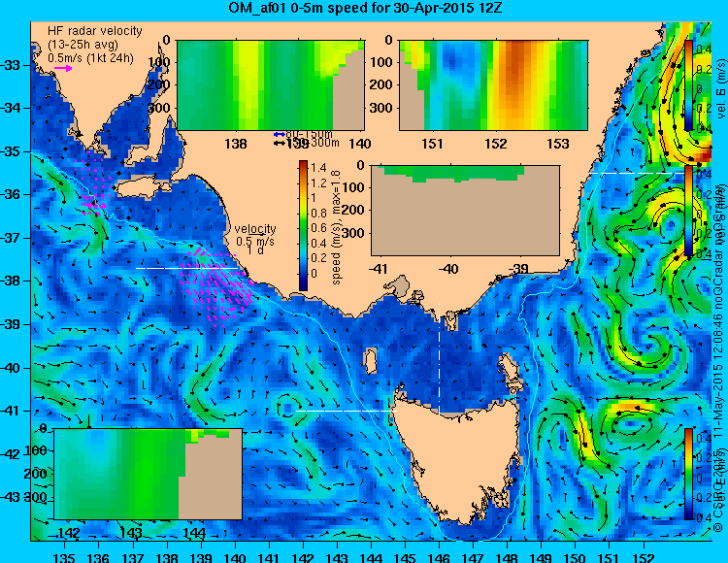The height and width of the screenshot is (563, 728).
Task: Click the '135' longitude axis label
Action: (x=64, y=557)
